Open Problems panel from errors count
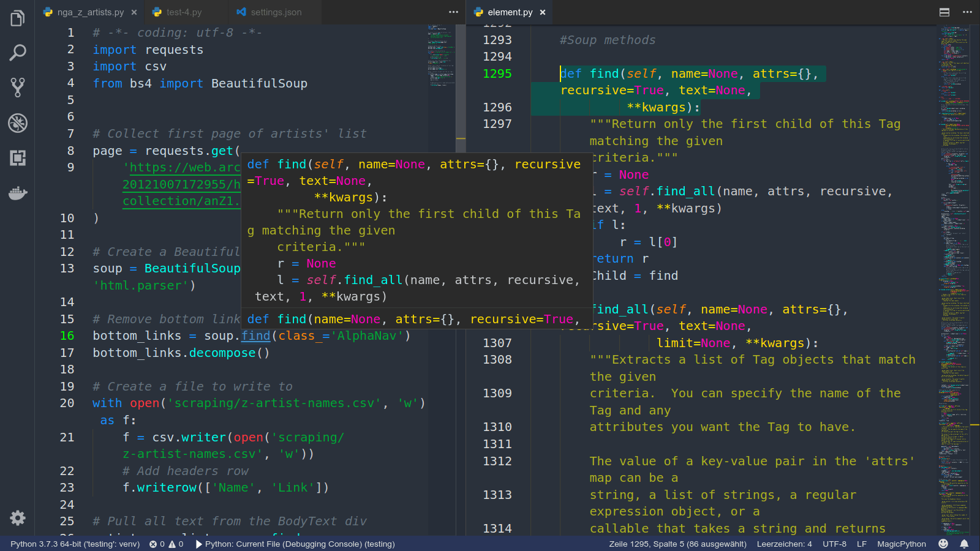 click(157, 544)
